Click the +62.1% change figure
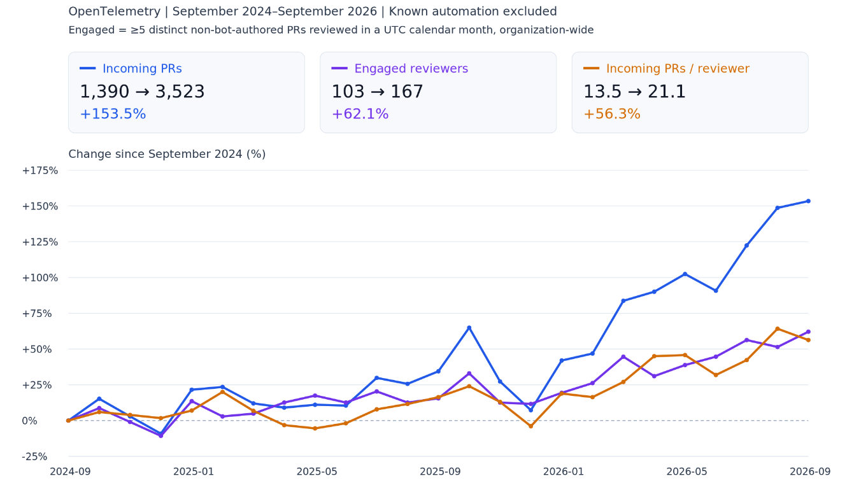868x492 pixels. pyautogui.click(x=360, y=114)
